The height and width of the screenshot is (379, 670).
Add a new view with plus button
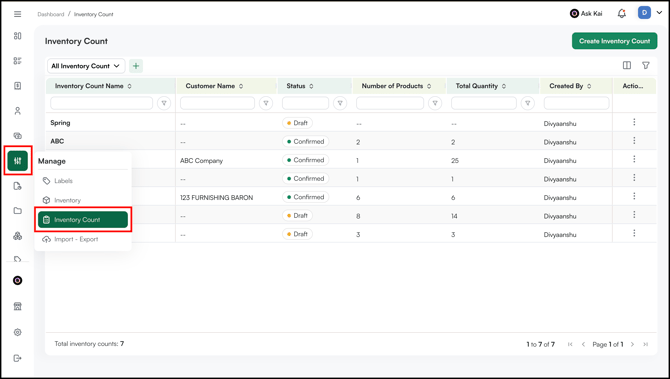point(136,66)
